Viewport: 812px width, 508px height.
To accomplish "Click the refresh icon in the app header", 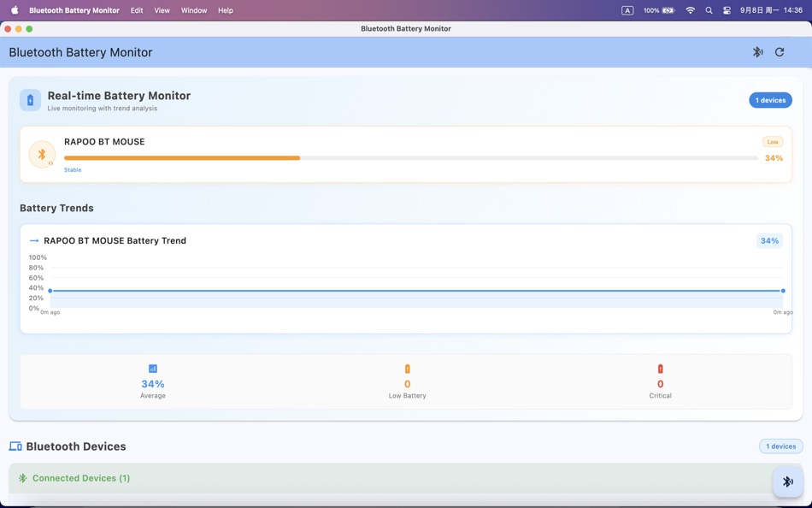I will (x=779, y=51).
